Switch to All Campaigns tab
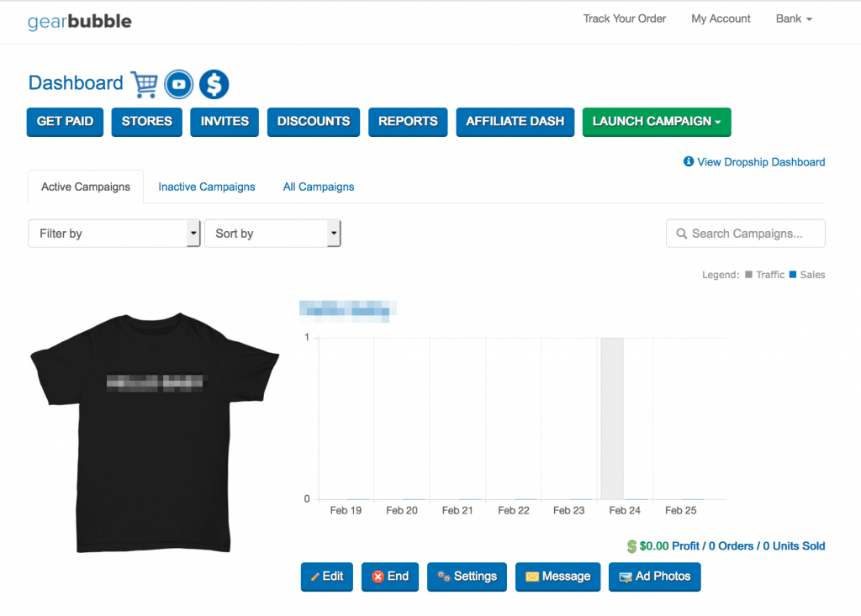Screen dimensions: 861x616 coord(319,187)
